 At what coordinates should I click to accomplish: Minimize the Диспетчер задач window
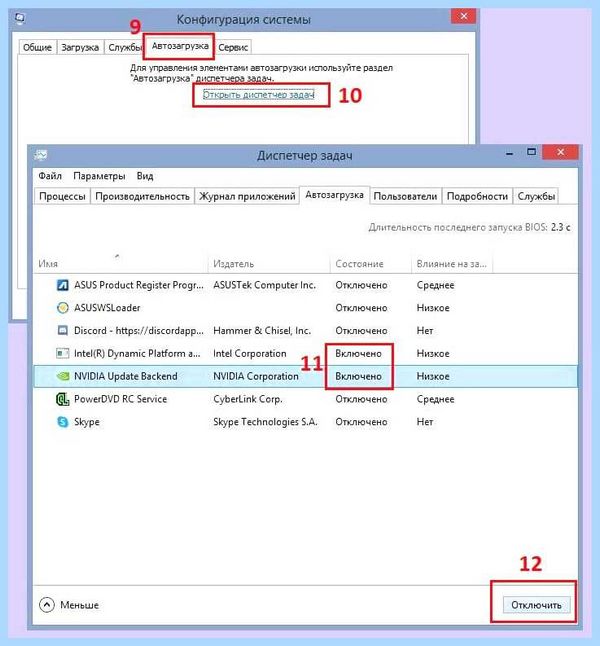click(x=510, y=153)
